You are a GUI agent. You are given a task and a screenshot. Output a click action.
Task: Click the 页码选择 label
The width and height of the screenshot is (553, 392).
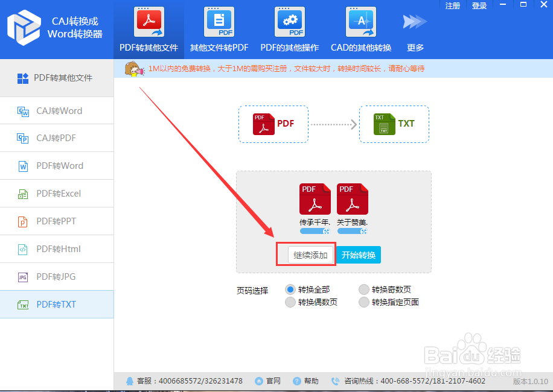[252, 291]
